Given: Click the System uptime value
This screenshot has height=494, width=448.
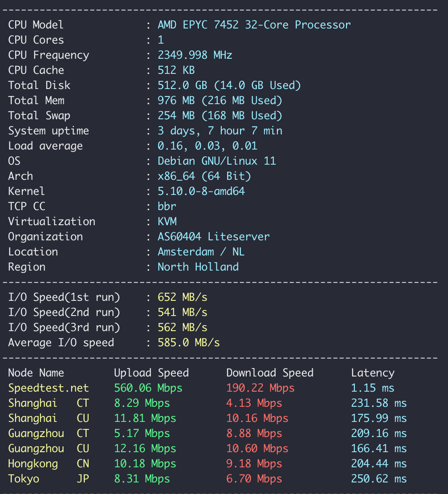Looking at the screenshot, I should click(x=220, y=131).
